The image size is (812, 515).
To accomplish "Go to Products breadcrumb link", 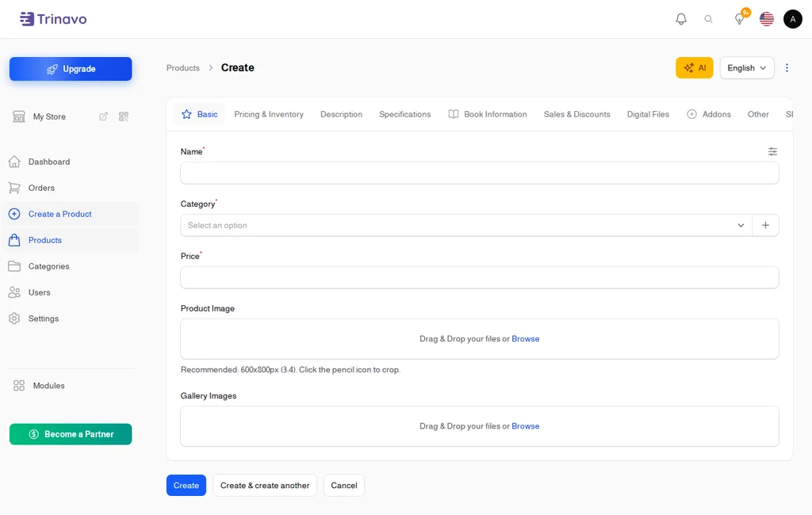I will (x=183, y=68).
